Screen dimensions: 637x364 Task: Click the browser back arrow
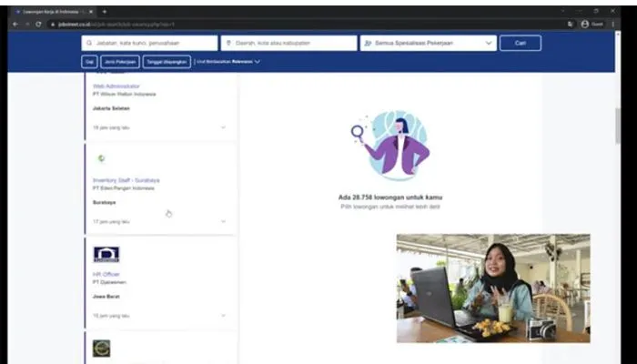coord(15,25)
